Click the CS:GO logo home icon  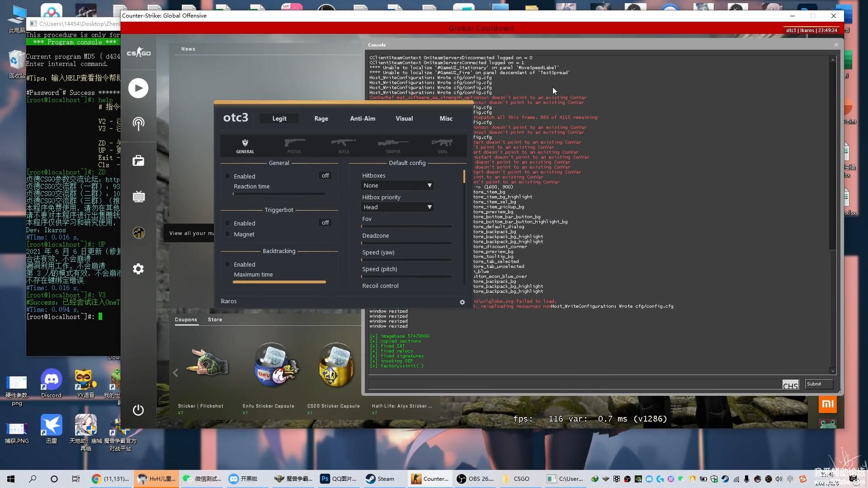coord(138,53)
